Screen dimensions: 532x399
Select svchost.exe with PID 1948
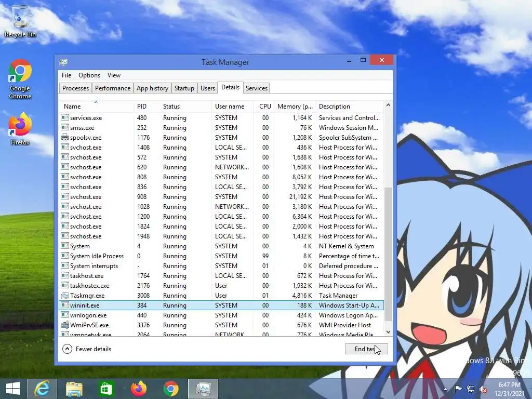221,236
